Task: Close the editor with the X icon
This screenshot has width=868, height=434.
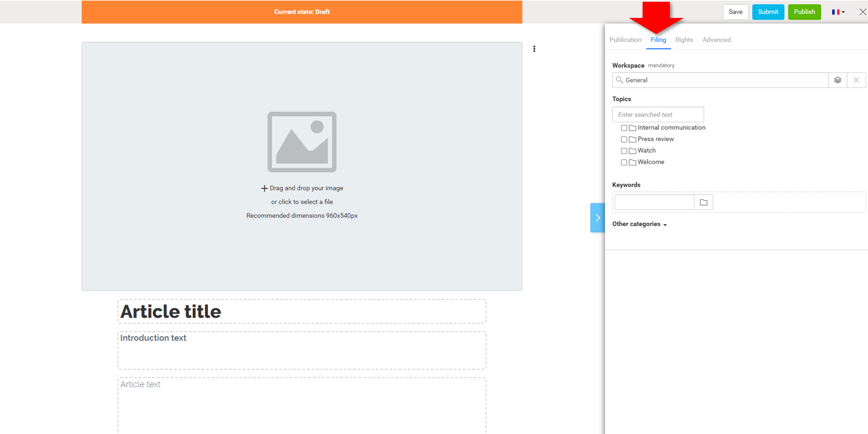Action: point(862,12)
